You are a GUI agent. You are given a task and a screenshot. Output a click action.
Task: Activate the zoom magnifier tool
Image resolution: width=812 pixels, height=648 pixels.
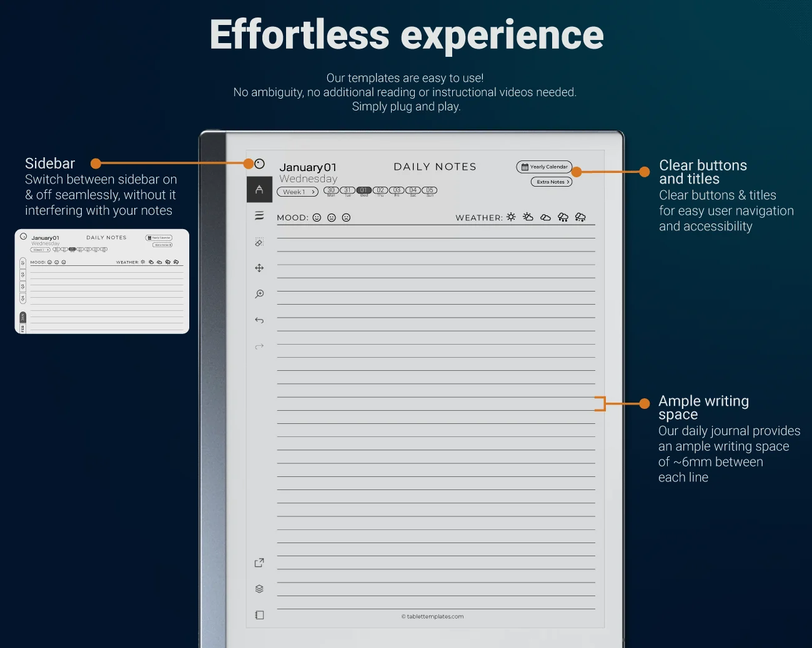[259, 294]
